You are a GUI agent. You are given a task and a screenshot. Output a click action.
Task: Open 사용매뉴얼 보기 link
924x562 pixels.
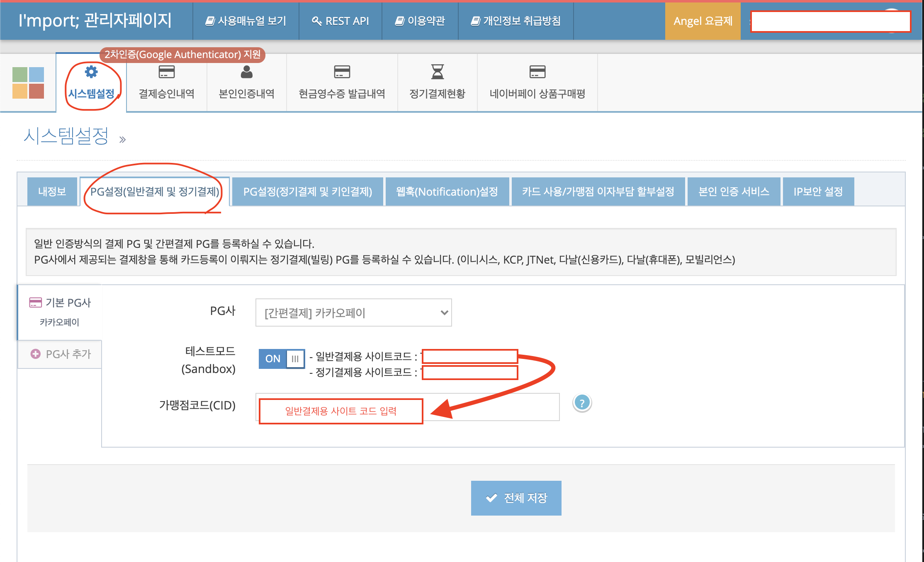point(246,21)
